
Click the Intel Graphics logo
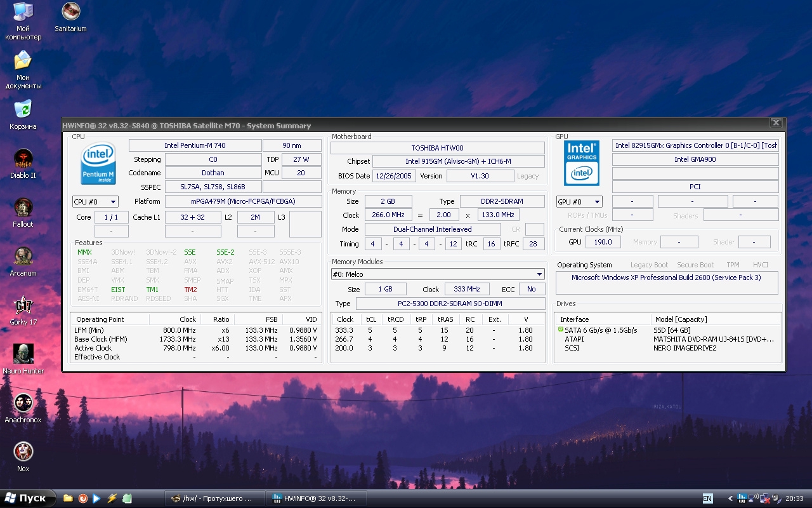click(x=582, y=163)
